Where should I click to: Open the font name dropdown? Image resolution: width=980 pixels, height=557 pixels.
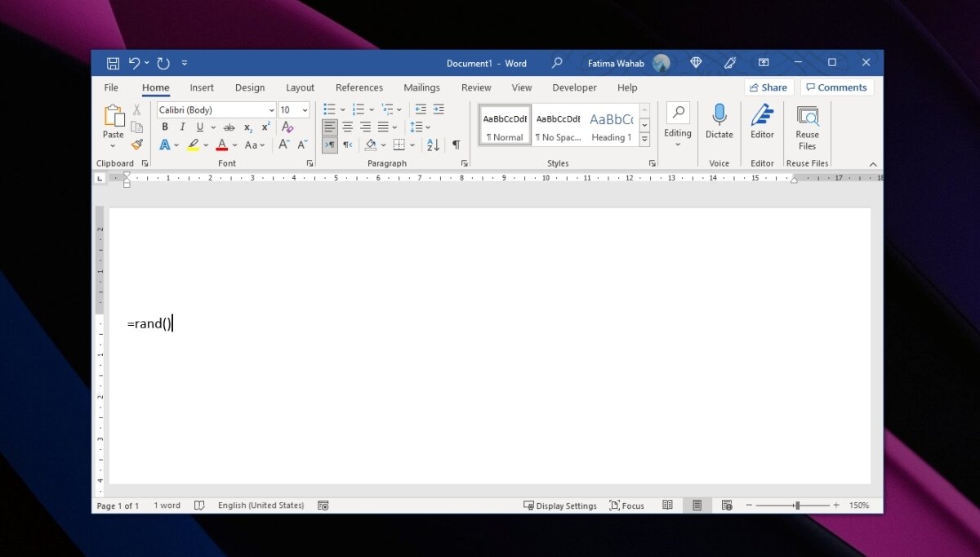click(272, 109)
